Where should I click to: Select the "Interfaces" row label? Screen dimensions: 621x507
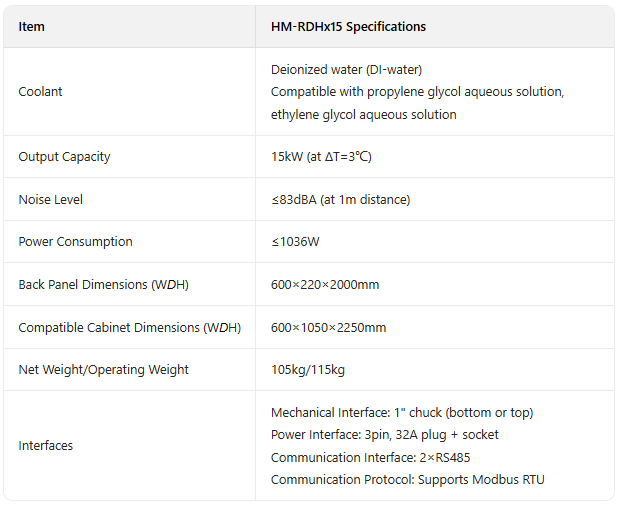click(x=45, y=446)
